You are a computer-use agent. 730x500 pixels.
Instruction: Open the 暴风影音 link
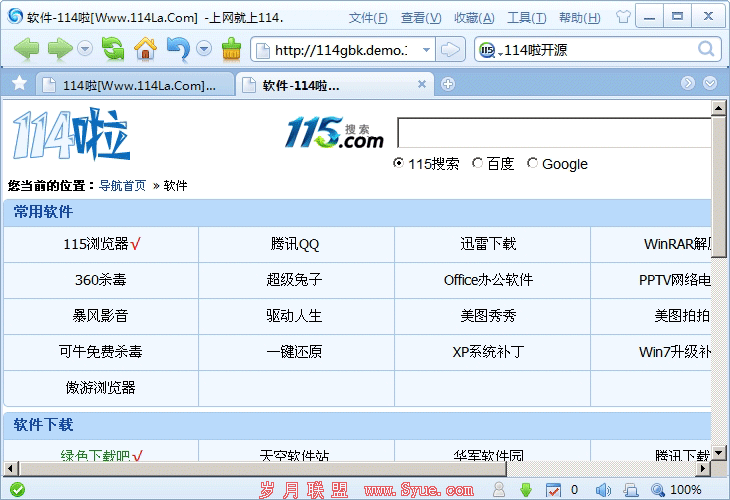click(x=100, y=316)
